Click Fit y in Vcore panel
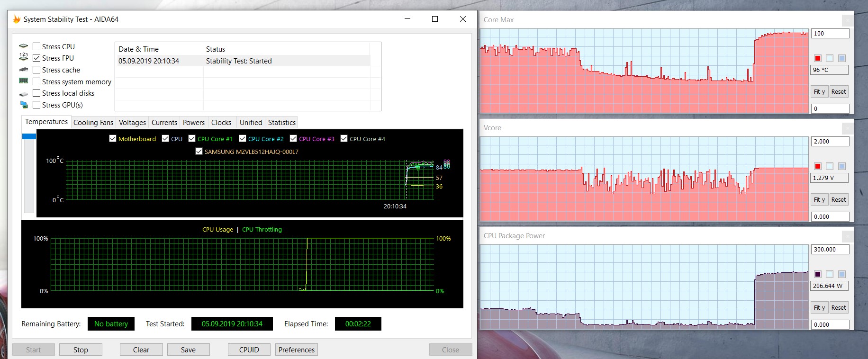868x359 pixels. click(819, 199)
